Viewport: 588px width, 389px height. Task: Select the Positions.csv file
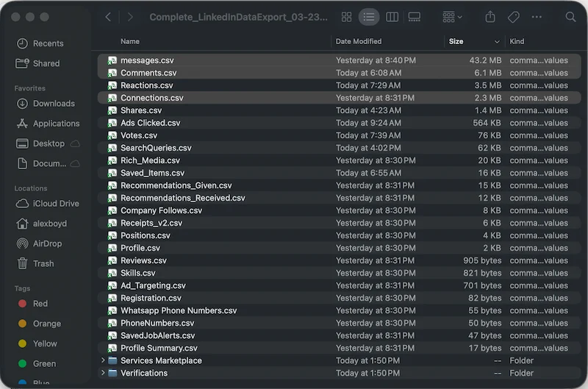click(x=340, y=235)
